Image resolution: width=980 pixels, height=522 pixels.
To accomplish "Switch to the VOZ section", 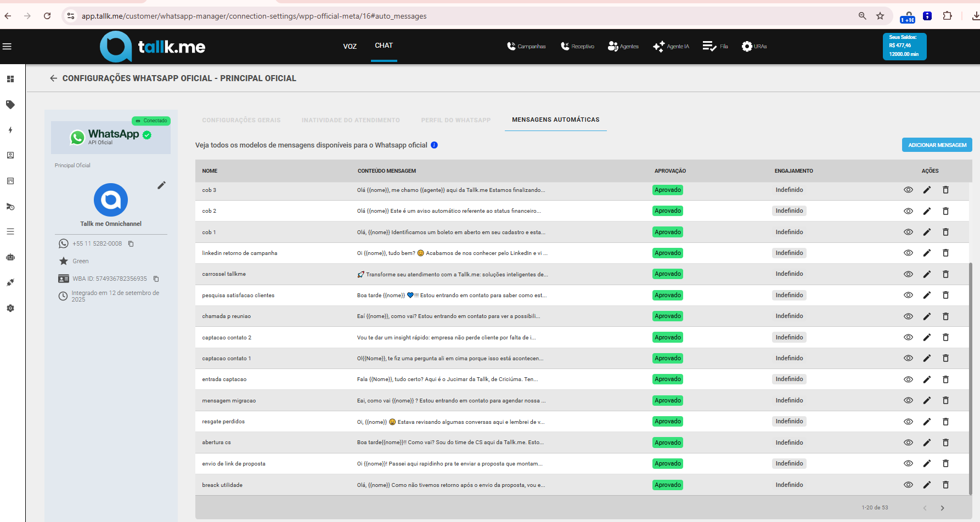I will (350, 47).
